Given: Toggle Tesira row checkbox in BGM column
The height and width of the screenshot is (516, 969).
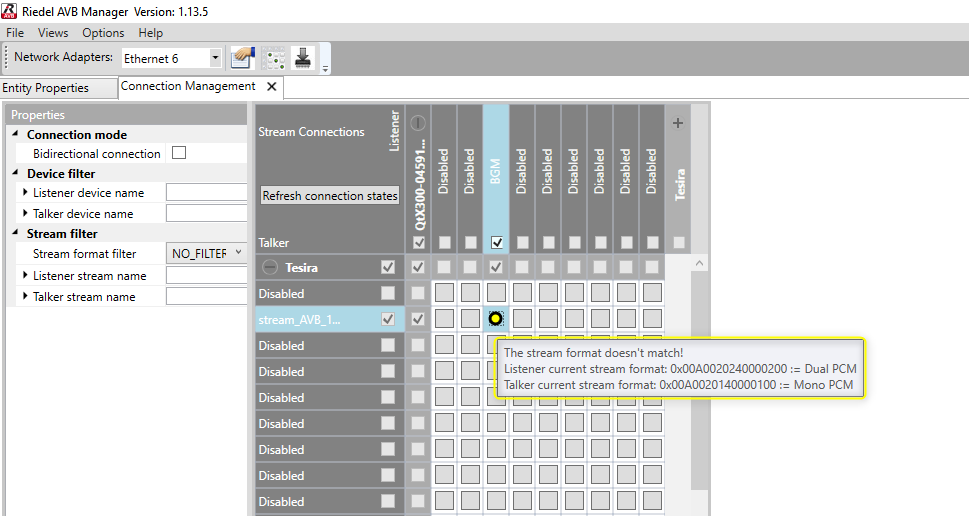Looking at the screenshot, I should 496,267.
